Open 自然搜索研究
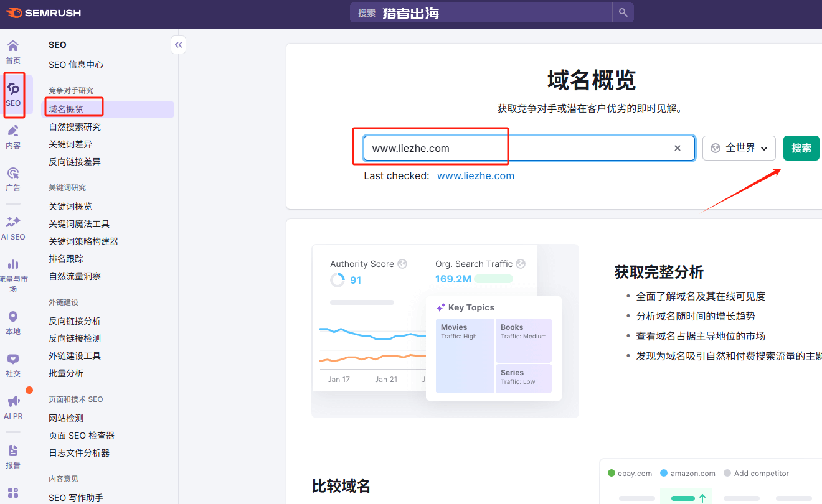Image resolution: width=822 pixels, height=504 pixels. [75, 127]
